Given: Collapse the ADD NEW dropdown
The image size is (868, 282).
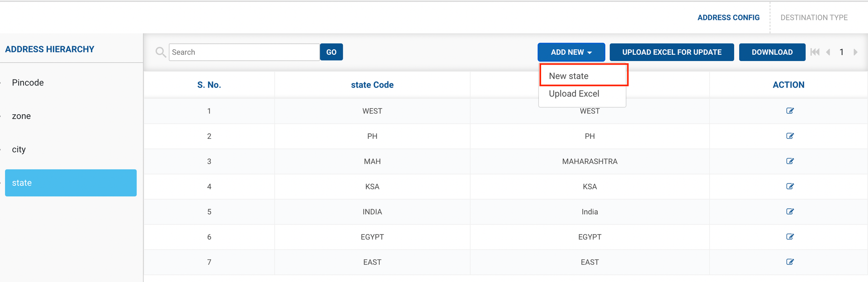Looking at the screenshot, I should [x=571, y=52].
